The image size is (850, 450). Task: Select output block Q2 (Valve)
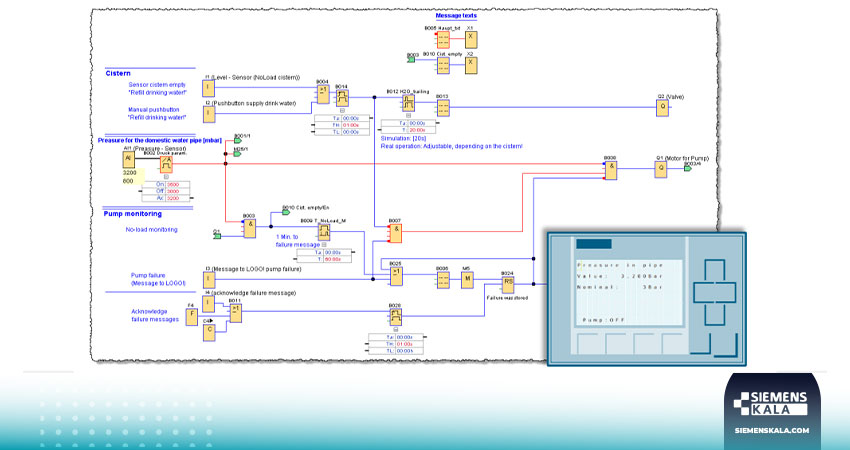click(x=662, y=107)
